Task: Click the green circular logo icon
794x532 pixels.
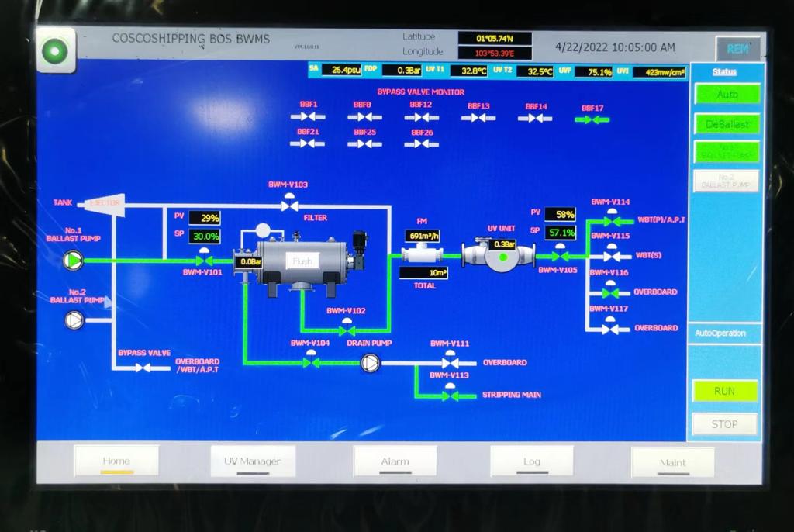Action: (55, 50)
